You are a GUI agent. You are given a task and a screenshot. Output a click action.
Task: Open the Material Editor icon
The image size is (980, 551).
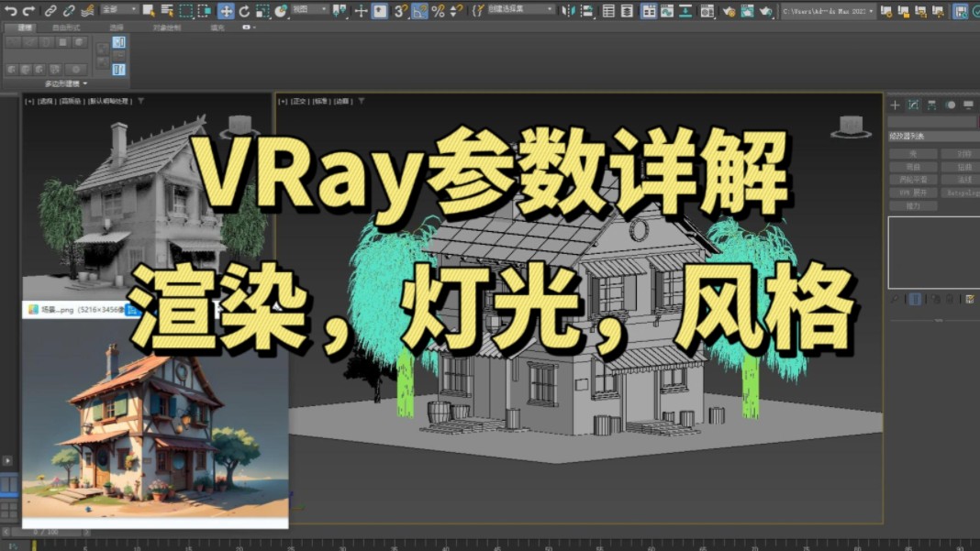707,11
